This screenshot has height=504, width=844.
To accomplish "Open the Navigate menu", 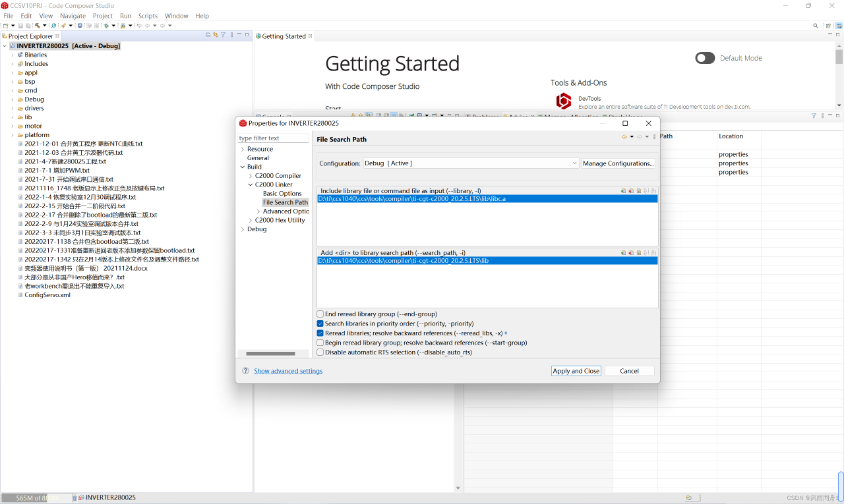I will [73, 16].
